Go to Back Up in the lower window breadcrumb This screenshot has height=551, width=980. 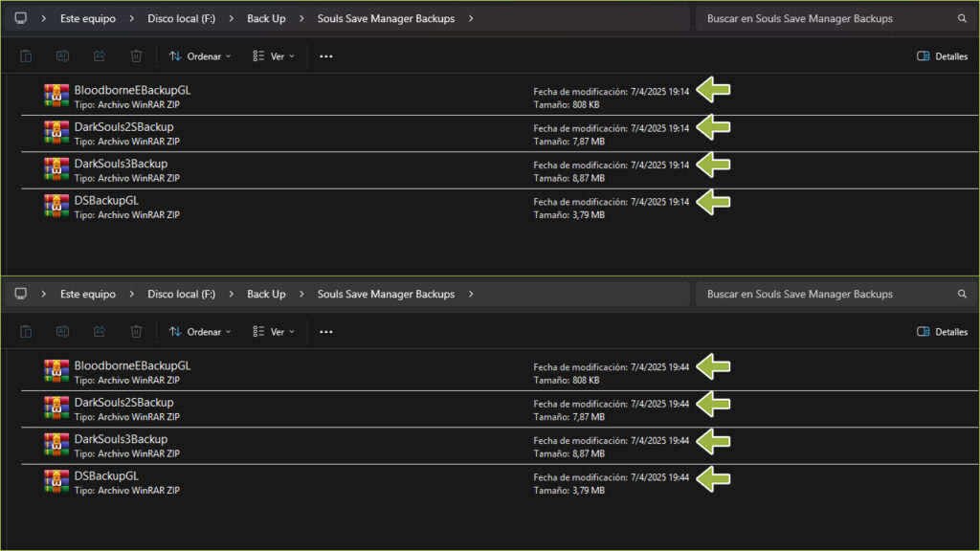tap(266, 295)
